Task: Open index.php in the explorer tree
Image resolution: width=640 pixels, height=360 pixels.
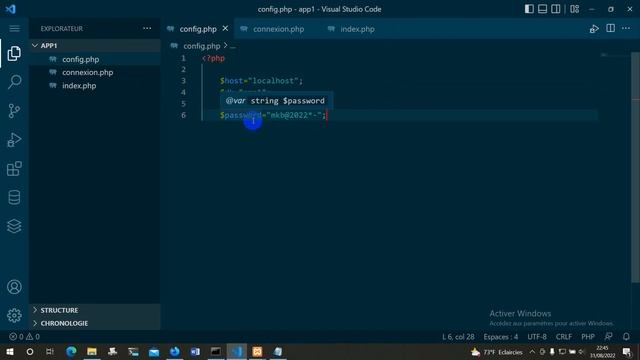Action: 95,86
